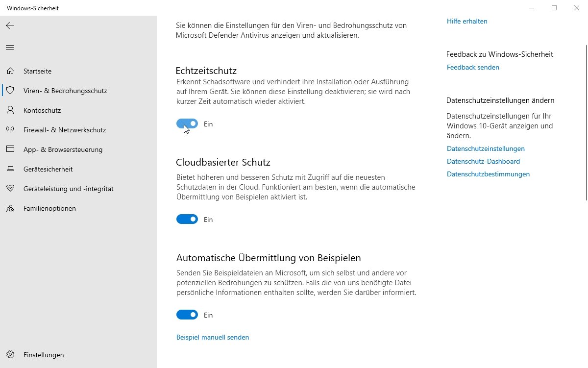This screenshot has width=588, height=368.
Task: Click the Feedback senden link
Action: 473,67
